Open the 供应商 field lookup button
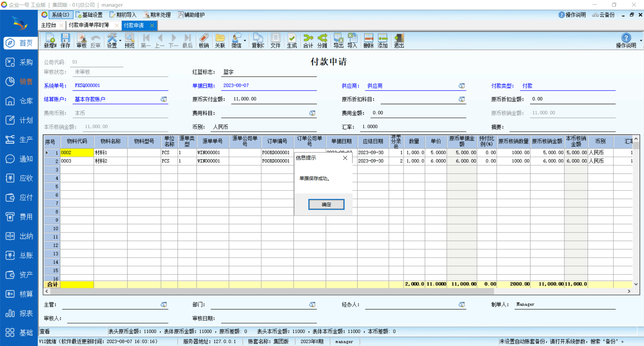 (x=462, y=86)
